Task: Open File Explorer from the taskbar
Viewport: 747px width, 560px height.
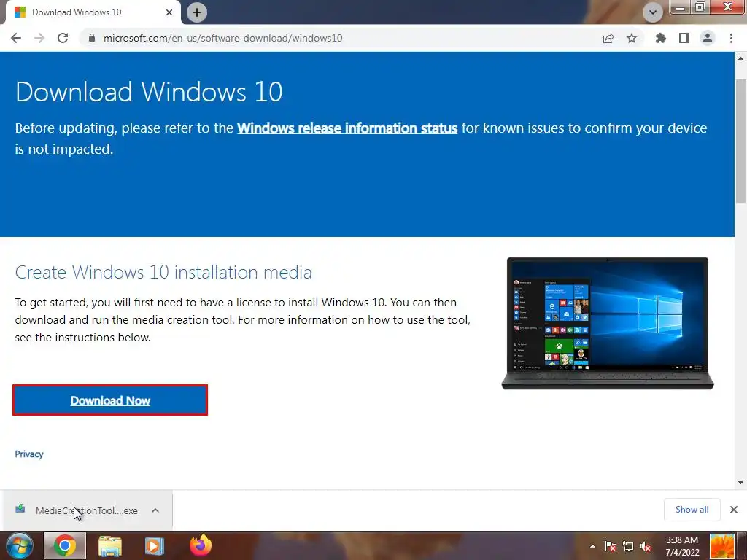Action: coord(110,545)
